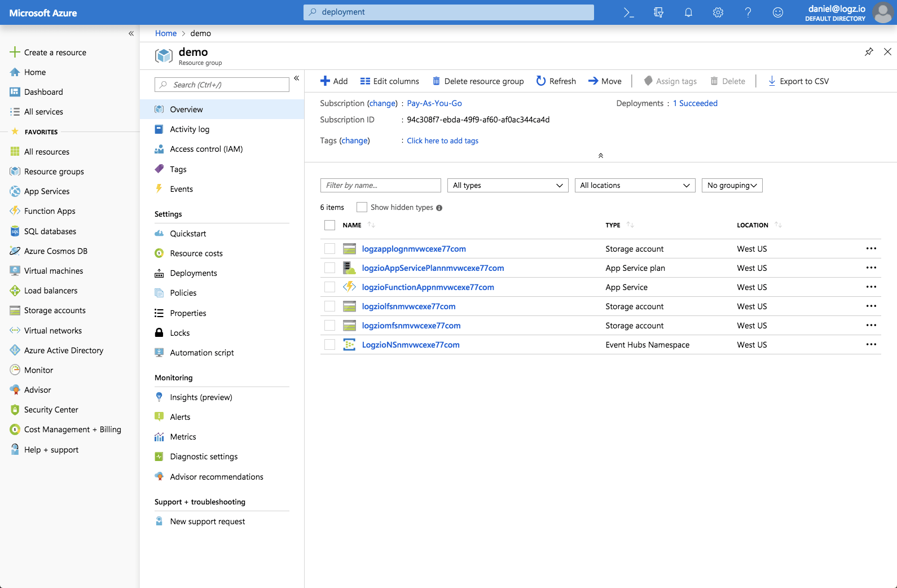This screenshot has height=588, width=897.
Task: Open the No grouping dropdown
Action: click(732, 185)
